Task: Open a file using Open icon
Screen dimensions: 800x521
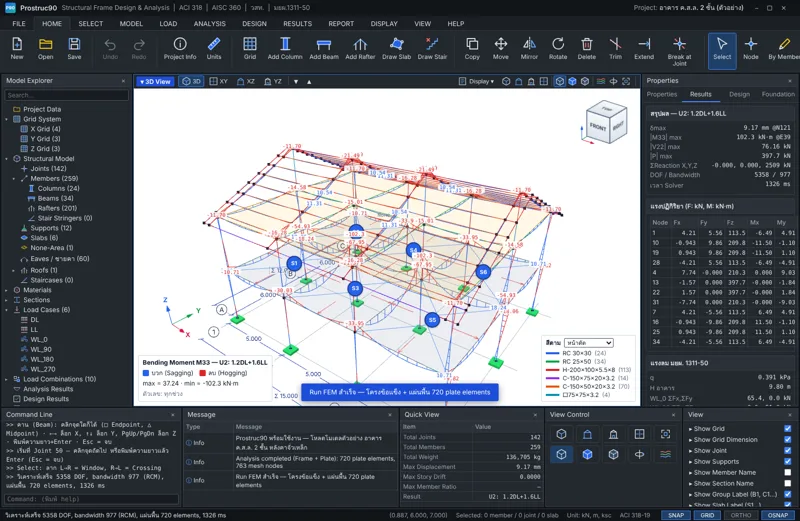Action: [x=45, y=49]
